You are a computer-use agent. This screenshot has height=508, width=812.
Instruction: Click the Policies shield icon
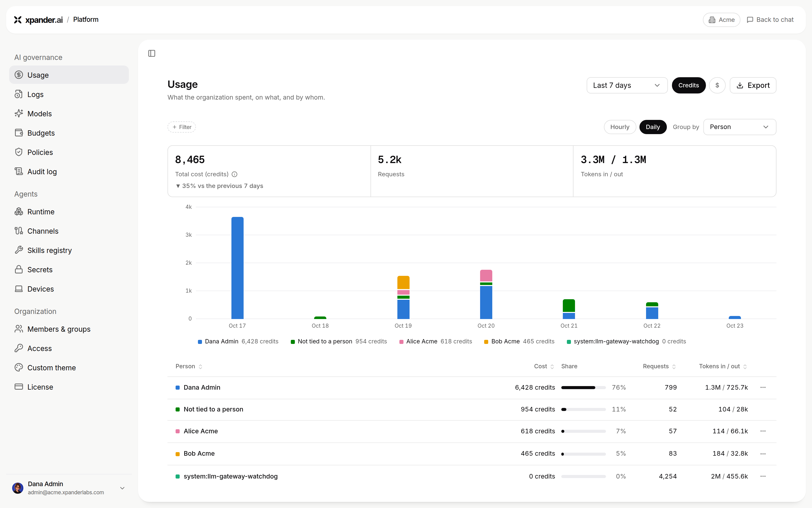[x=19, y=152]
